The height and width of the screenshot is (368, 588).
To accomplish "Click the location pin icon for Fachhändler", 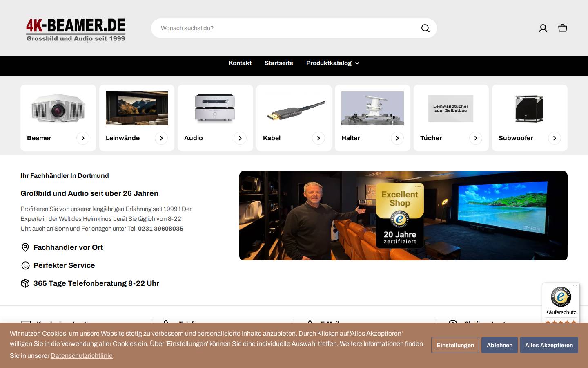I will [x=25, y=247].
